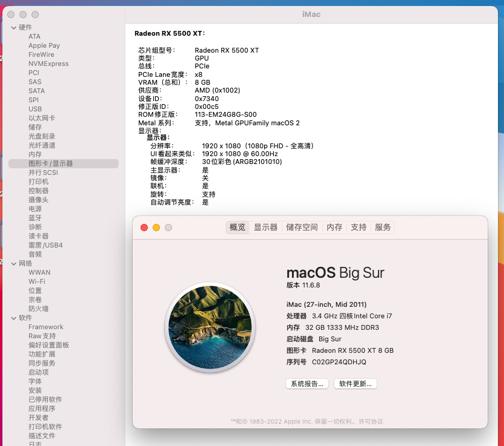
Task: Select 内存 in hardware list
Action: pos(35,154)
